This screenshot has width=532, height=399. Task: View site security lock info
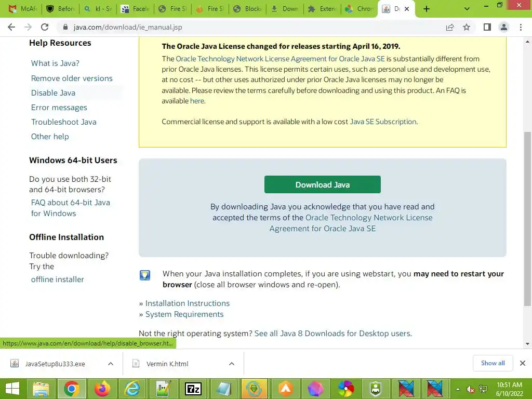[65, 27]
